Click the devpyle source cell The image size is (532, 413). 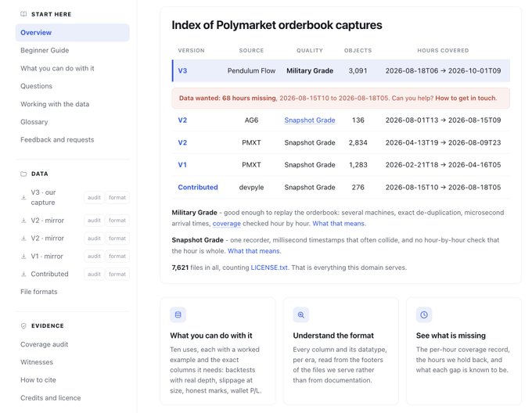tap(251, 187)
